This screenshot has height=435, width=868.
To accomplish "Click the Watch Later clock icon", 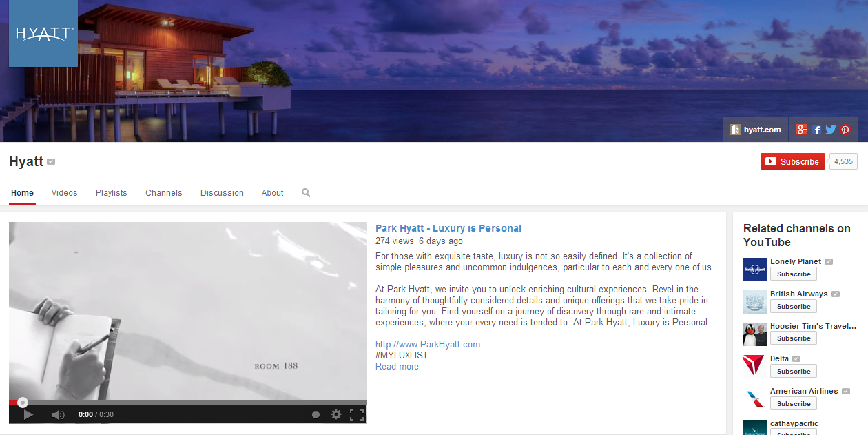I will [316, 414].
